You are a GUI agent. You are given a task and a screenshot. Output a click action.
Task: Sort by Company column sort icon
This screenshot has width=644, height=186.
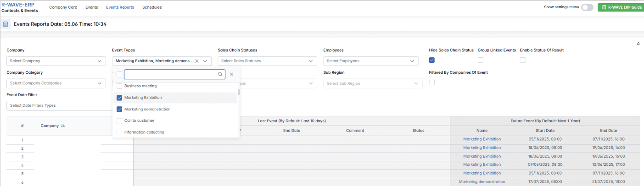point(63,126)
